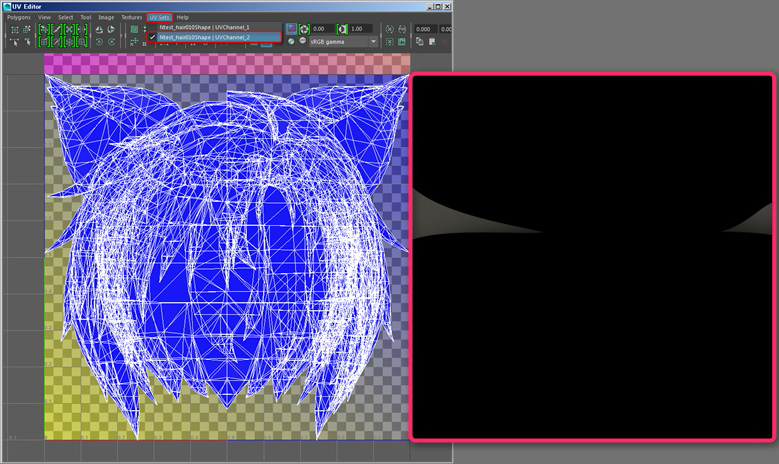Click the exposure value field showing 0.00

tap(324, 29)
